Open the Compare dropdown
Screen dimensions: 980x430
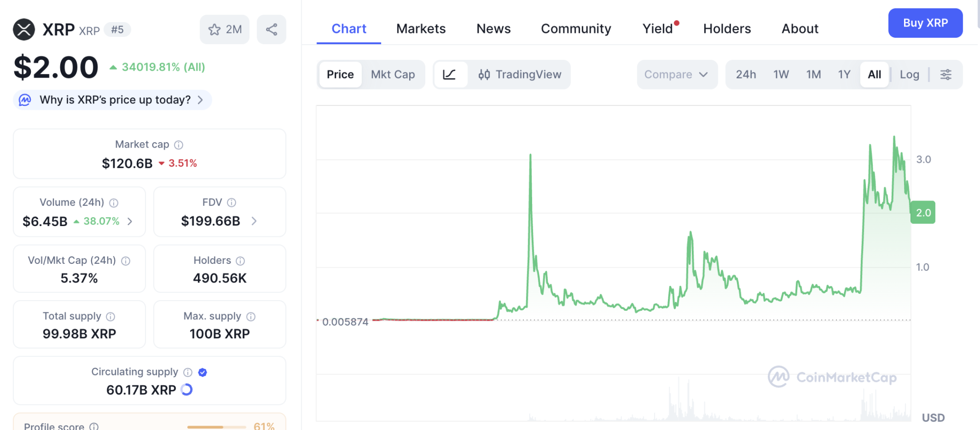point(676,75)
